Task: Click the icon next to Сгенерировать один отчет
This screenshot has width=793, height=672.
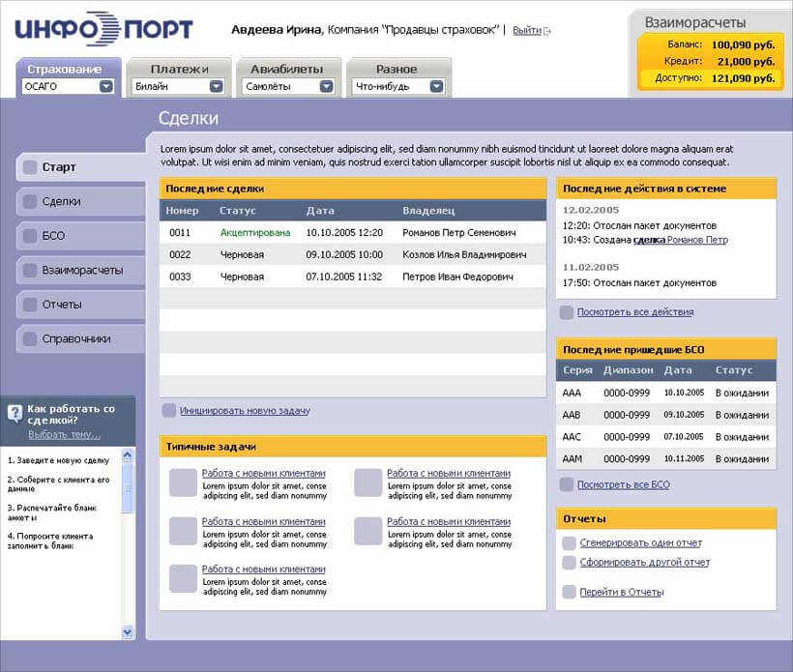Action: 570,543
